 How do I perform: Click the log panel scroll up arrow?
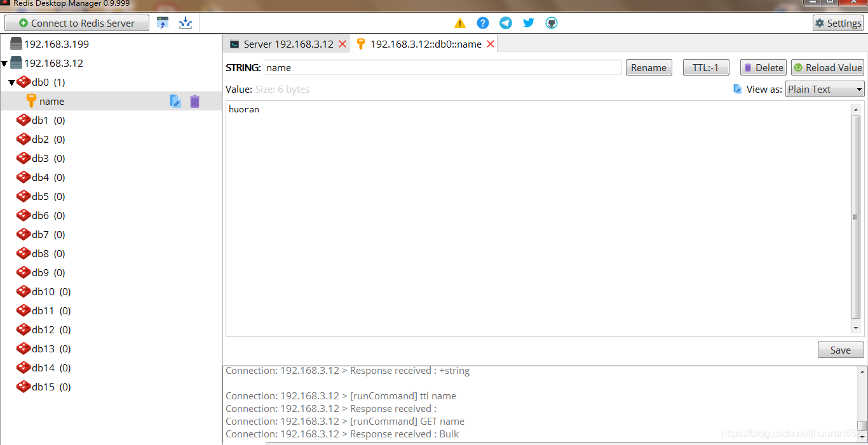point(862,372)
